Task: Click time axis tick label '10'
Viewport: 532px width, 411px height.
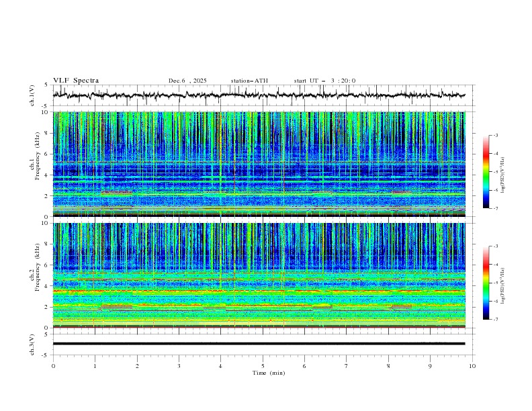Action: [472, 366]
